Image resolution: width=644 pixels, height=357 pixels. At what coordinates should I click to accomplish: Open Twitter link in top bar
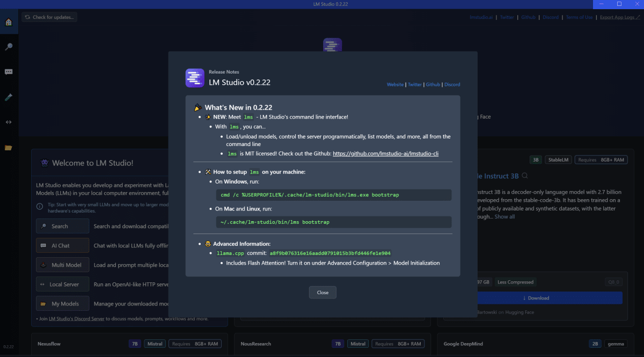click(x=507, y=17)
